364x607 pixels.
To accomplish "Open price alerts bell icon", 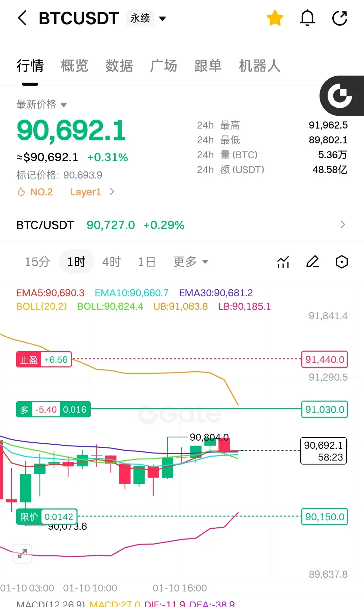I will 307,18.
